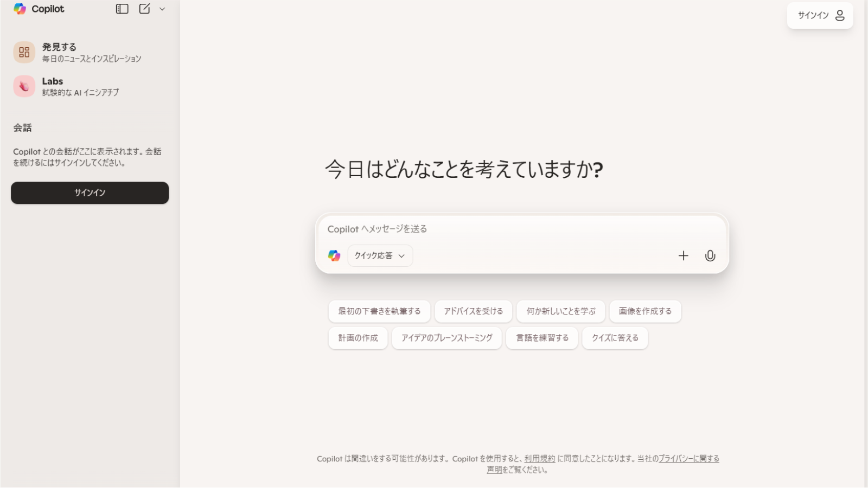This screenshot has width=868, height=488.
Task: Open the Labs icon
Action: (24, 86)
